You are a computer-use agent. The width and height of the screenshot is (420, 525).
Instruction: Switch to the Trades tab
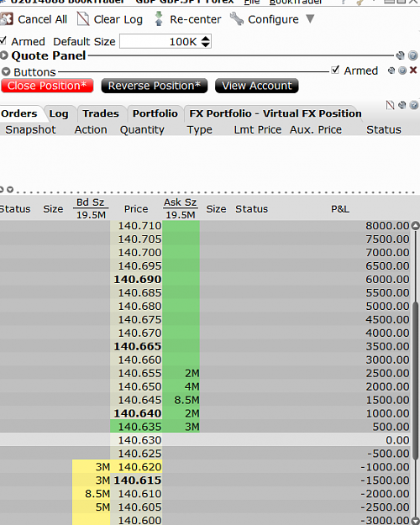(x=101, y=114)
